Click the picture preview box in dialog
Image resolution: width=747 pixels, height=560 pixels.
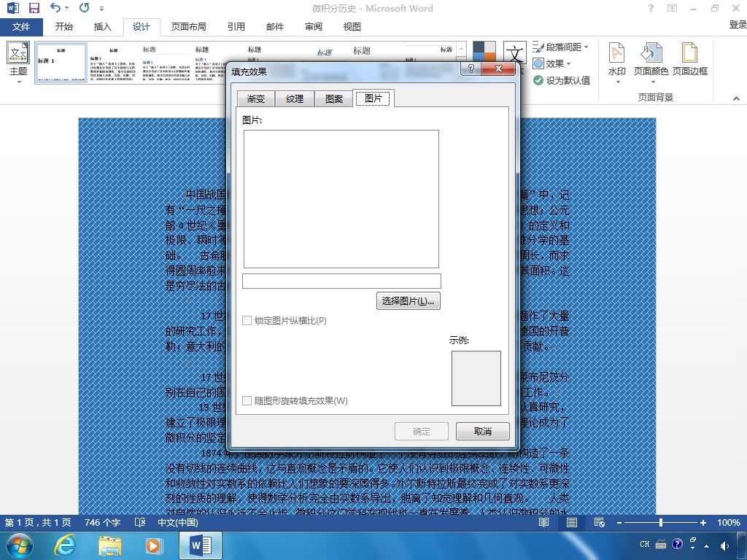341,199
